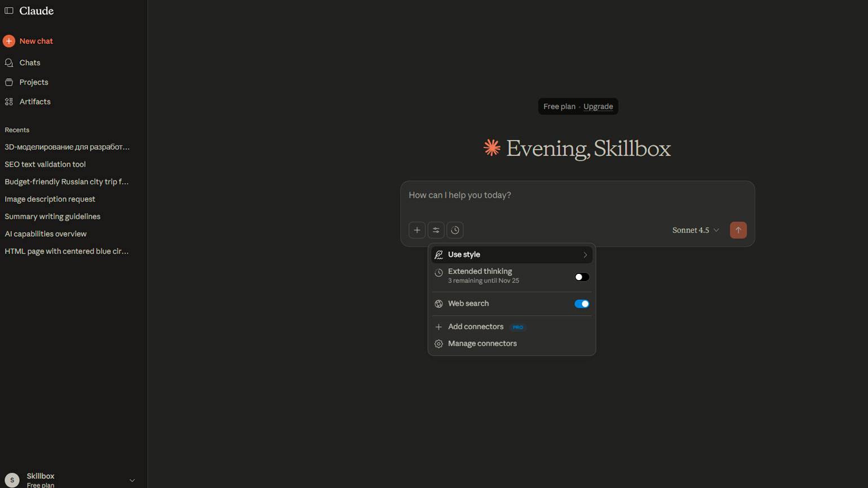Image resolution: width=868 pixels, height=488 pixels.
Task: Open Artifacts from the sidebar
Action: coord(34,101)
